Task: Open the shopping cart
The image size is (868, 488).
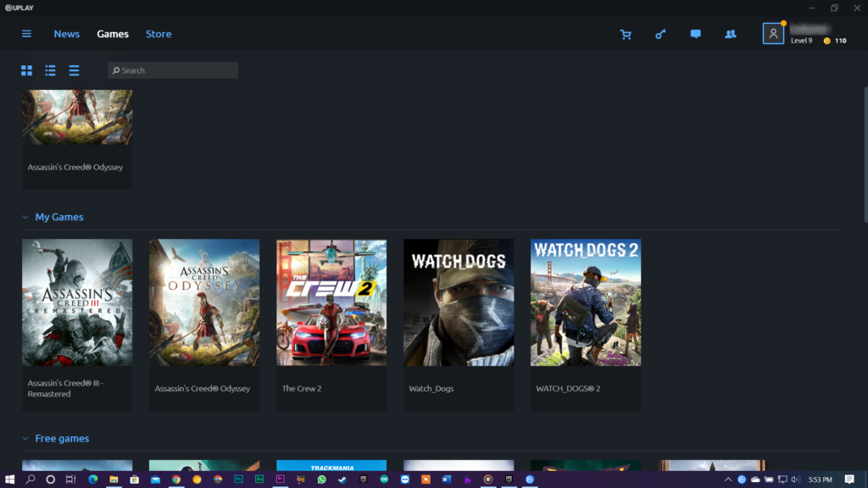Action: tap(626, 34)
